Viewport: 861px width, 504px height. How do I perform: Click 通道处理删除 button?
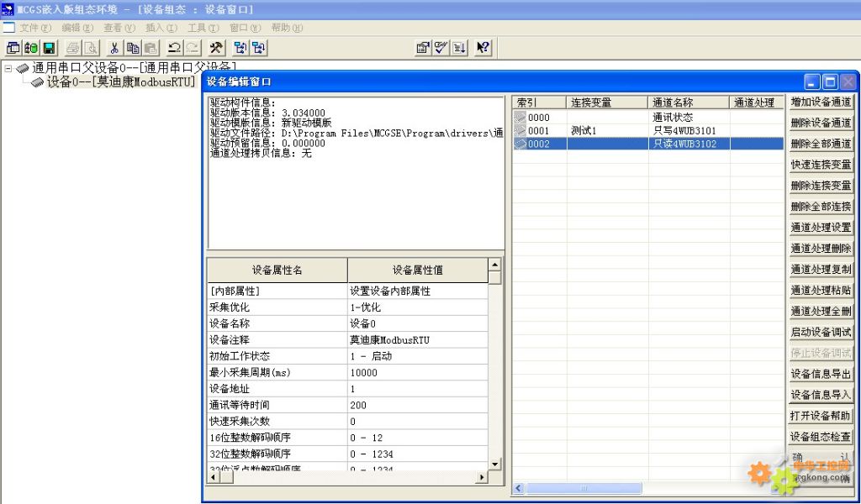coord(821,249)
